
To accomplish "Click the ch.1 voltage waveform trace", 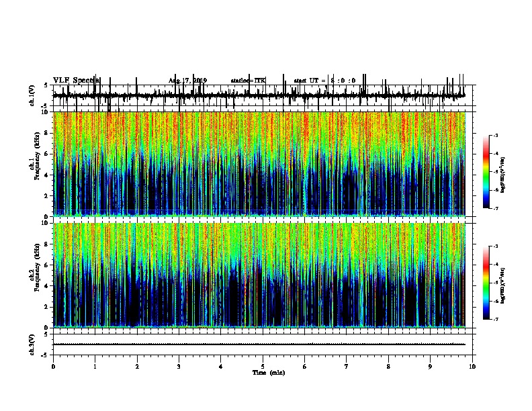I will click(x=259, y=95).
